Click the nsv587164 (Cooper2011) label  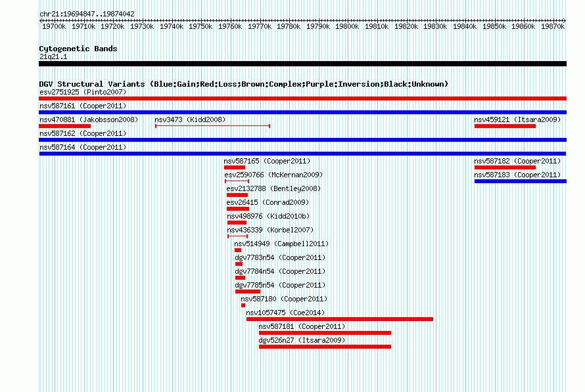[83, 147]
